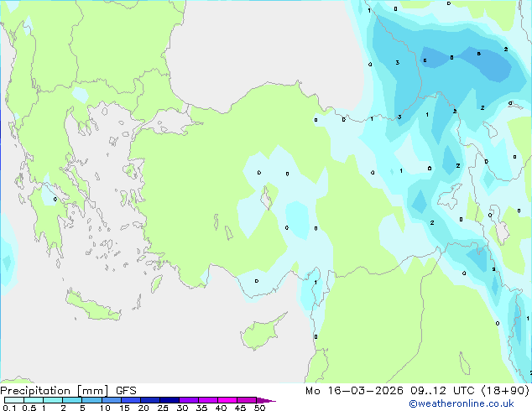This screenshot has width=532, height=411.
Task: Click the "30" legend scale label
Action: tap(182, 408)
